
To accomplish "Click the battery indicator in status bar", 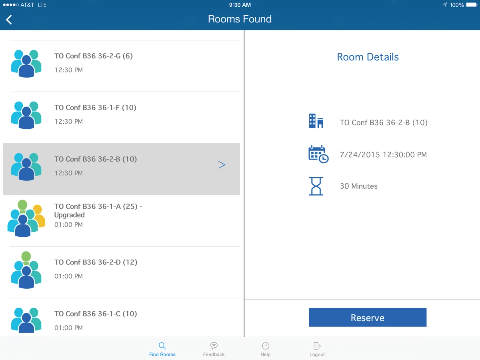I will click(472, 5).
